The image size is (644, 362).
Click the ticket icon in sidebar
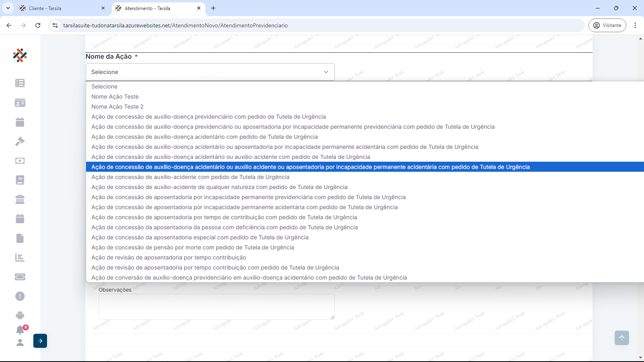tap(20, 277)
